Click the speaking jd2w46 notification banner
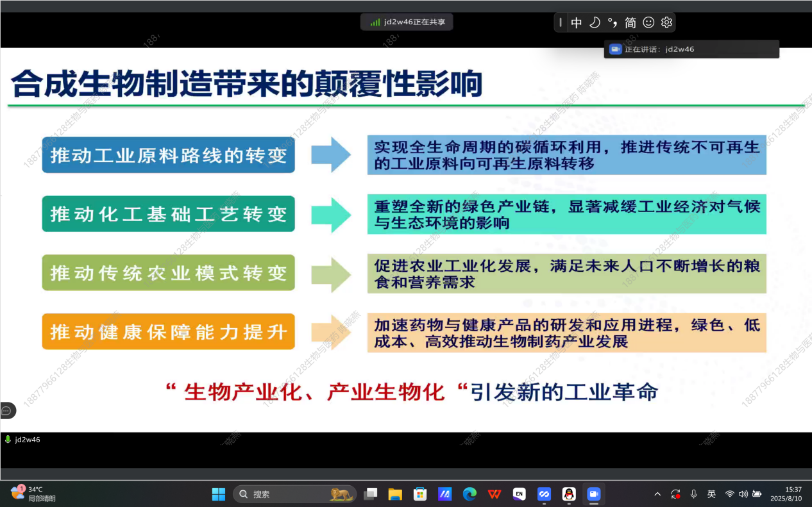812x507 pixels. coord(691,49)
